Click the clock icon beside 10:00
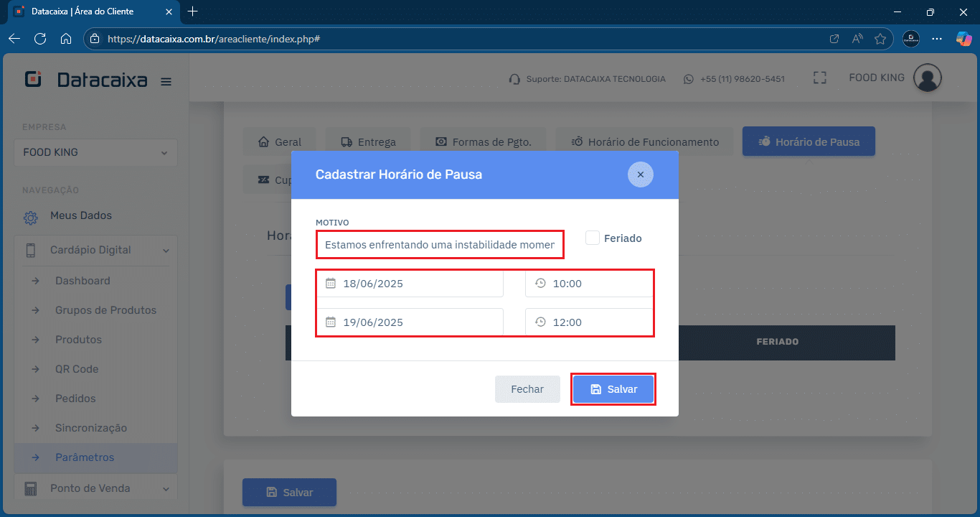980x517 pixels. point(541,284)
